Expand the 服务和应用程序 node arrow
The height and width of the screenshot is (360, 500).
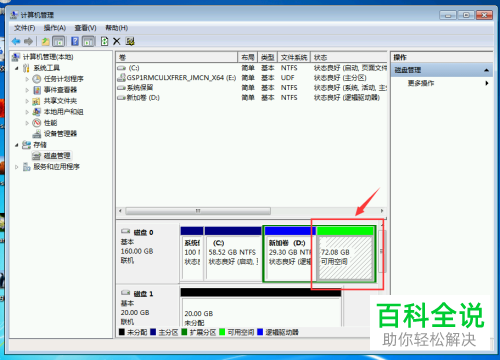pos(17,167)
